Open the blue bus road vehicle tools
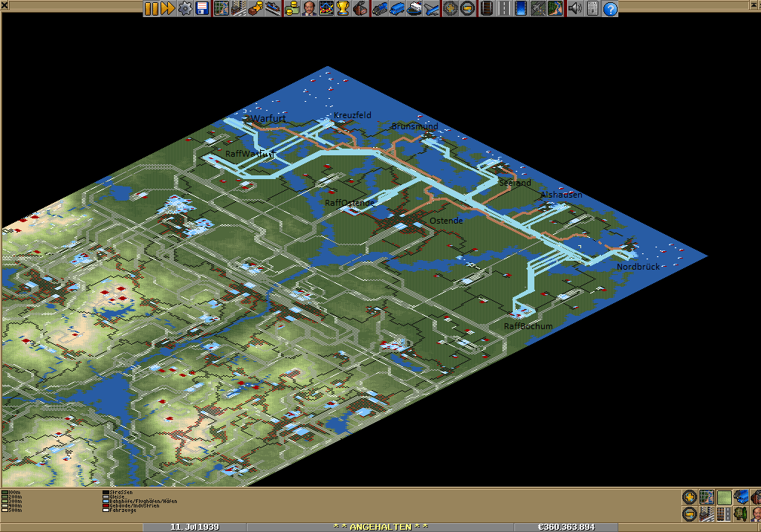Screen dimensions: 761x532 (x=398, y=9)
